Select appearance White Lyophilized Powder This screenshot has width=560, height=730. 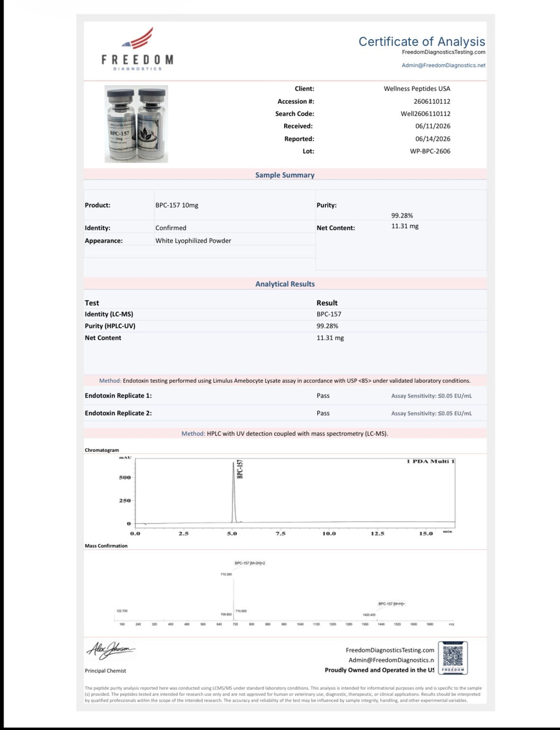(193, 241)
